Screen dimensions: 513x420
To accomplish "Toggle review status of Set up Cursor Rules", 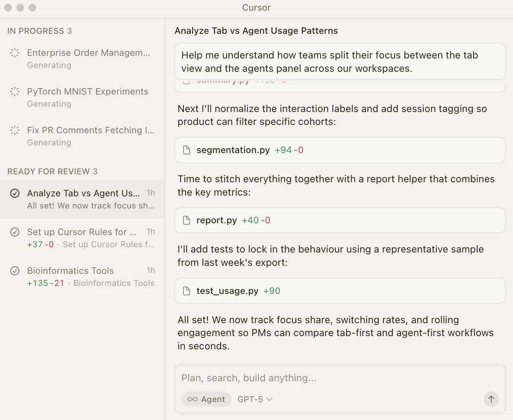I will coord(15,232).
